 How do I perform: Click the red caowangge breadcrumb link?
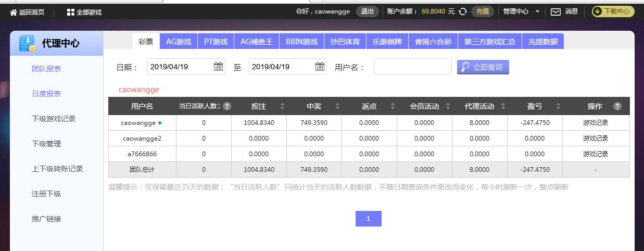click(139, 90)
